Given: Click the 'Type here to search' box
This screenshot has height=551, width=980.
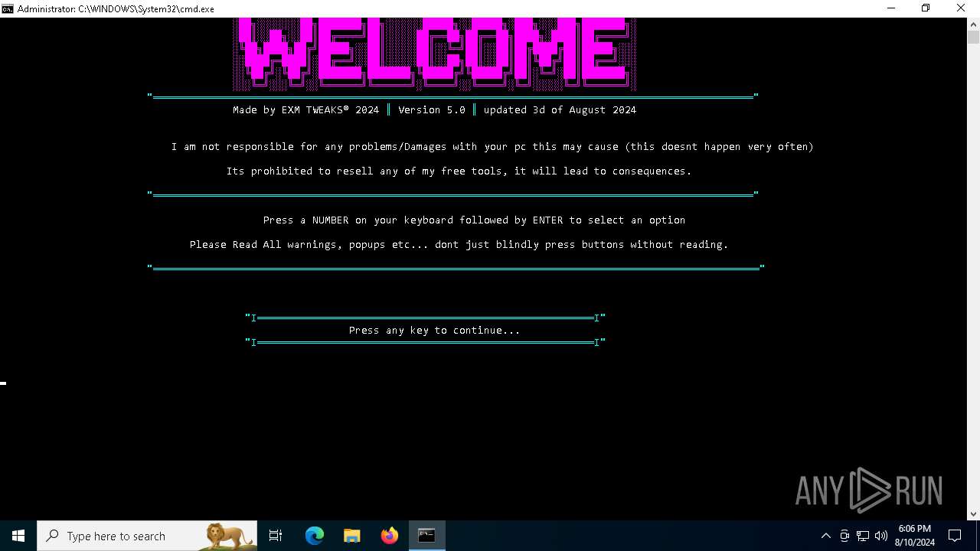Looking at the screenshot, I should click(x=147, y=536).
